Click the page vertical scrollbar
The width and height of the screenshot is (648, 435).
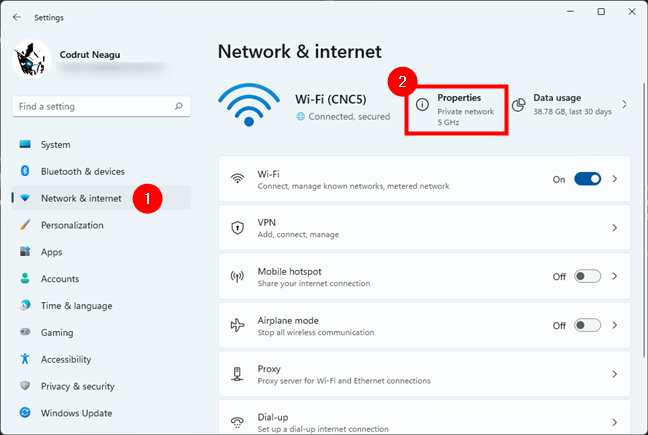click(x=643, y=219)
